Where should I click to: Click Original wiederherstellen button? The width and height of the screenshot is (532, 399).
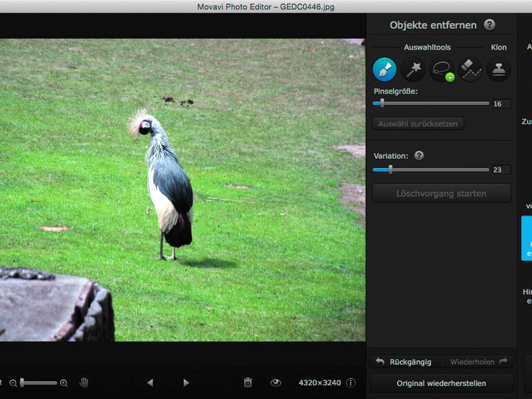click(441, 383)
